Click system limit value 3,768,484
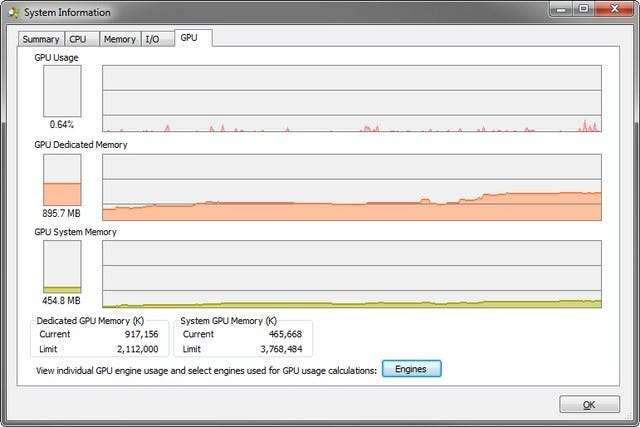This screenshot has width=640, height=427. pyautogui.click(x=282, y=349)
